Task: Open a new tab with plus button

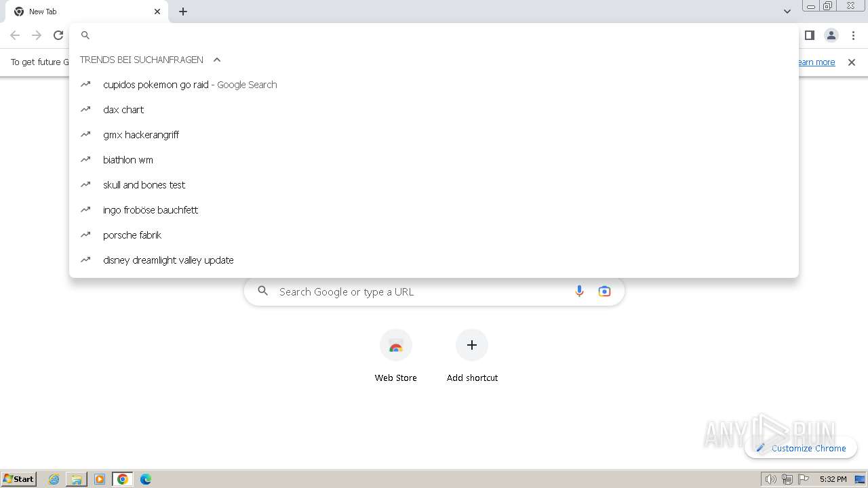Action: [x=183, y=12]
